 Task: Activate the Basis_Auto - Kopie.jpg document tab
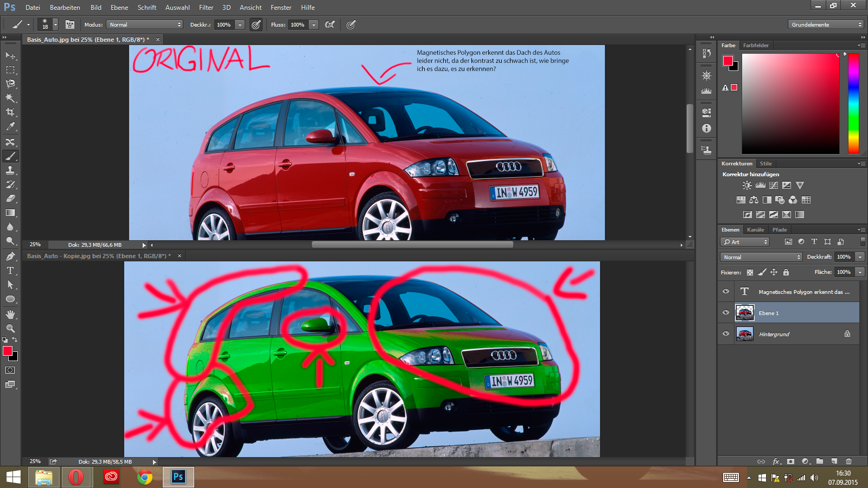98,256
